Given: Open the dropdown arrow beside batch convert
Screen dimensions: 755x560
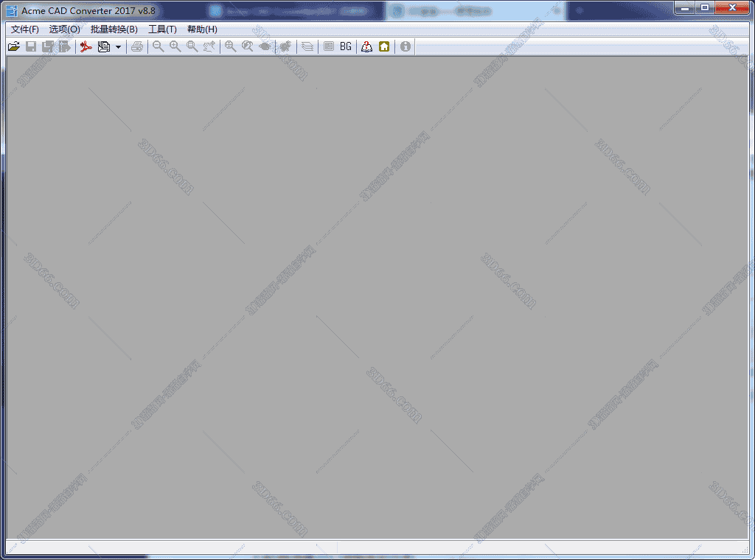Looking at the screenshot, I should tap(118, 47).
